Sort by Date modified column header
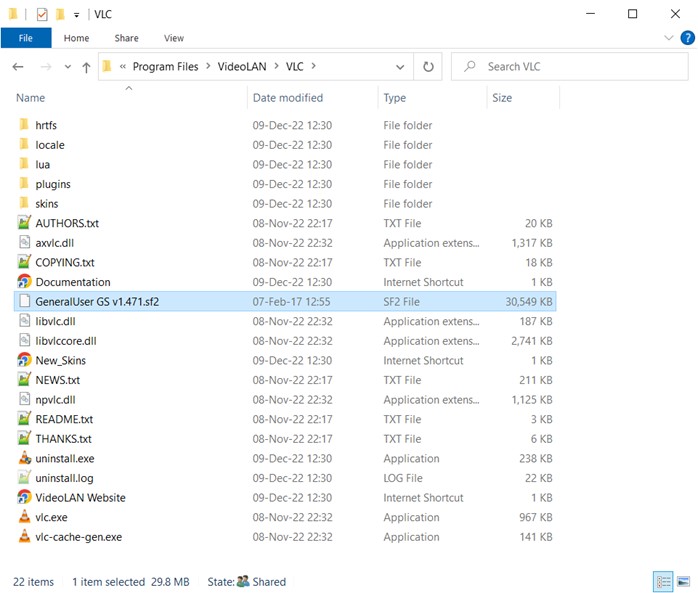Screen dimensions: 698x593 (288, 97)
